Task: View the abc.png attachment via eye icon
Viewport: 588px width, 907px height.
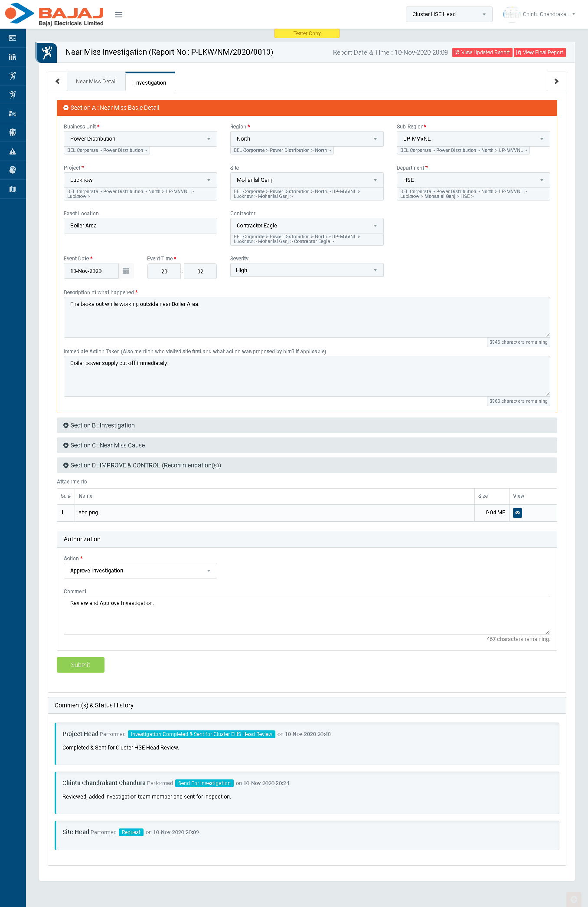Action: (x=517, y=513)
